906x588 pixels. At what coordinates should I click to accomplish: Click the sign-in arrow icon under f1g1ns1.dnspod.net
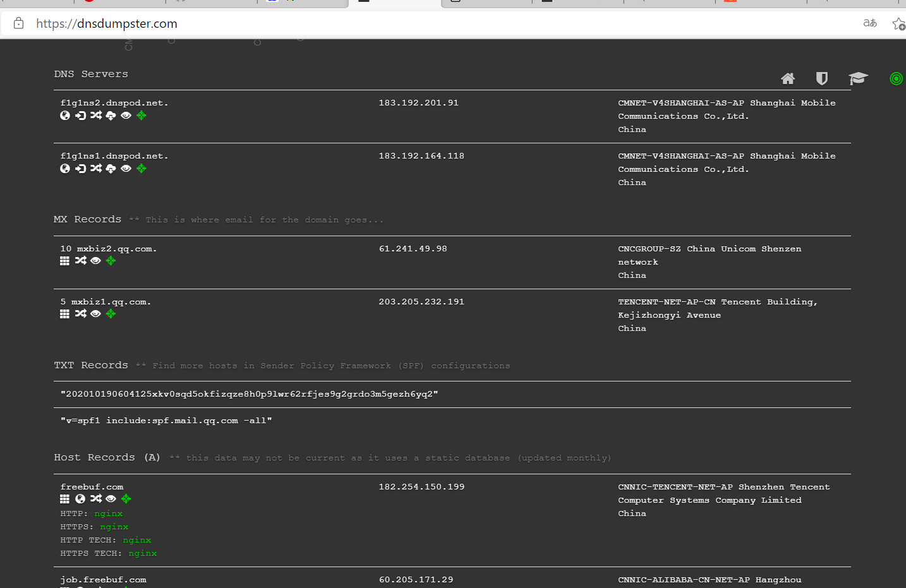80,169
